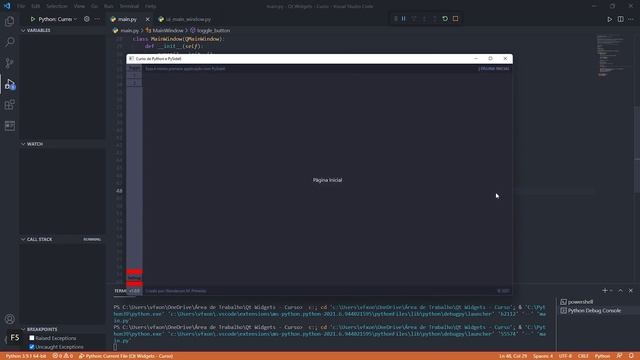640x360 pixels.
Task: Close the main.py editor tab
Action: pyautogui.click(x=147, y=19)
